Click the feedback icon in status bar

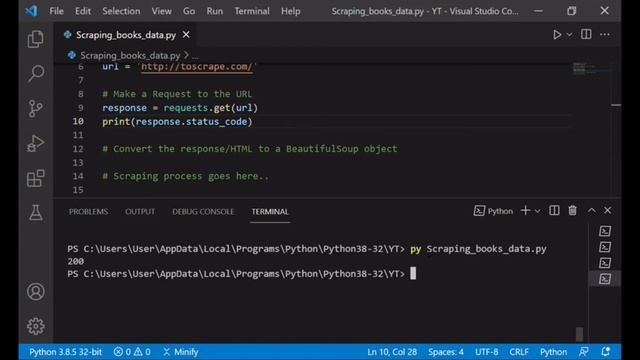[584, 352]
